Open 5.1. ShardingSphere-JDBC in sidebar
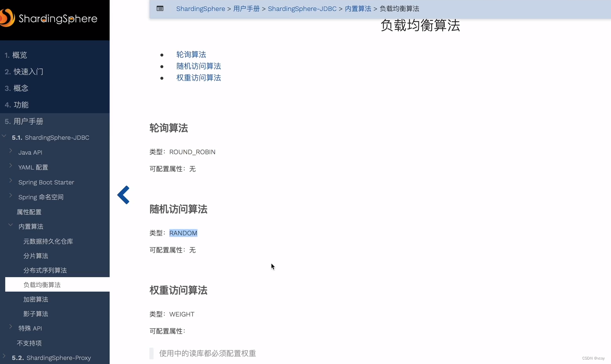This screenshot has width=611, height=364. coord(51,138)
